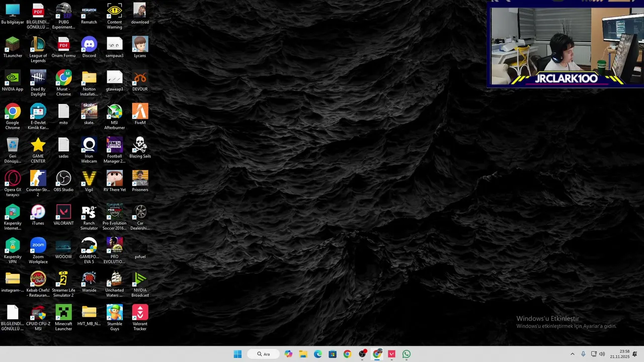The image size is (644, 362).
Task: Select the mito text file
Action: [63, 115]
